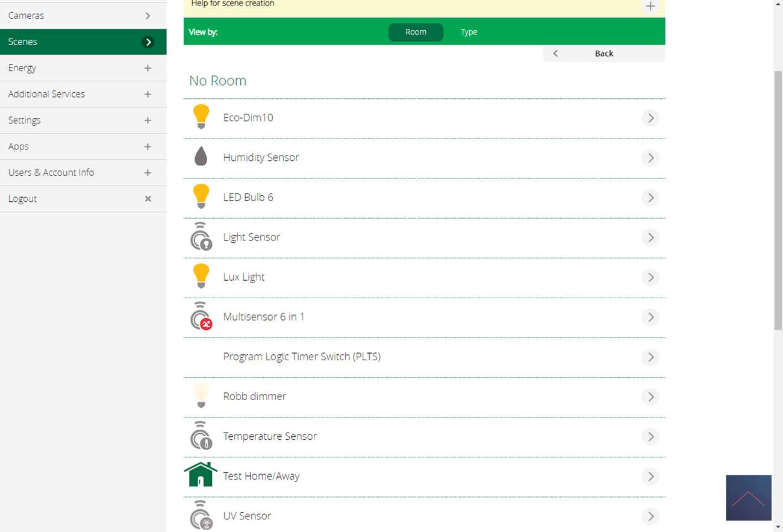Click the Multisensor 6 in 1 icon

201,316
